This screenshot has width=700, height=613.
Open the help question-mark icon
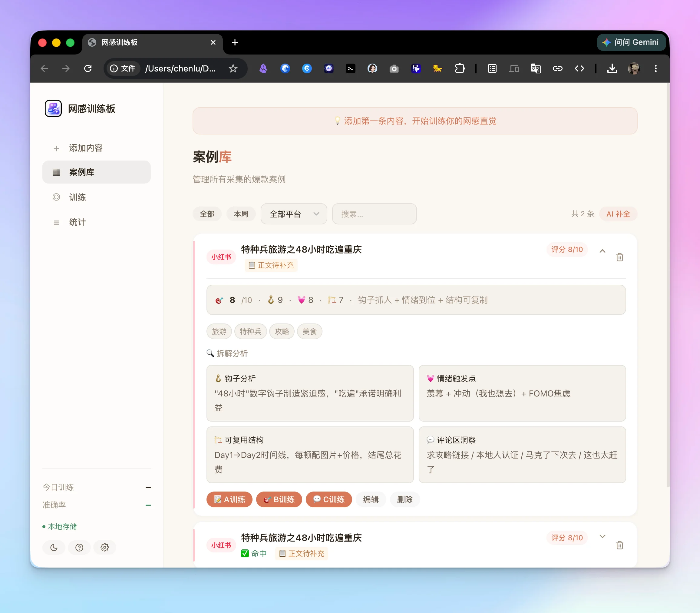tap(79, 547)
